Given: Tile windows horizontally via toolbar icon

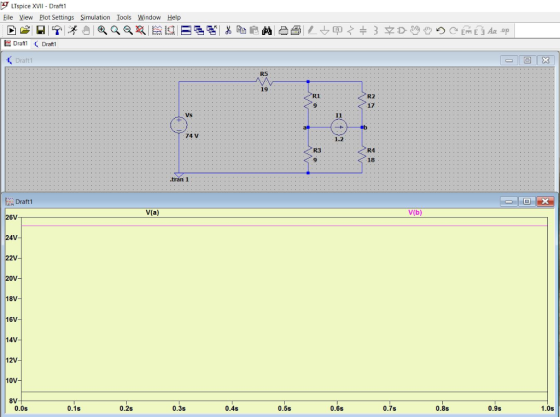Looking at the screenshot, I should click(x=186, y=31).
